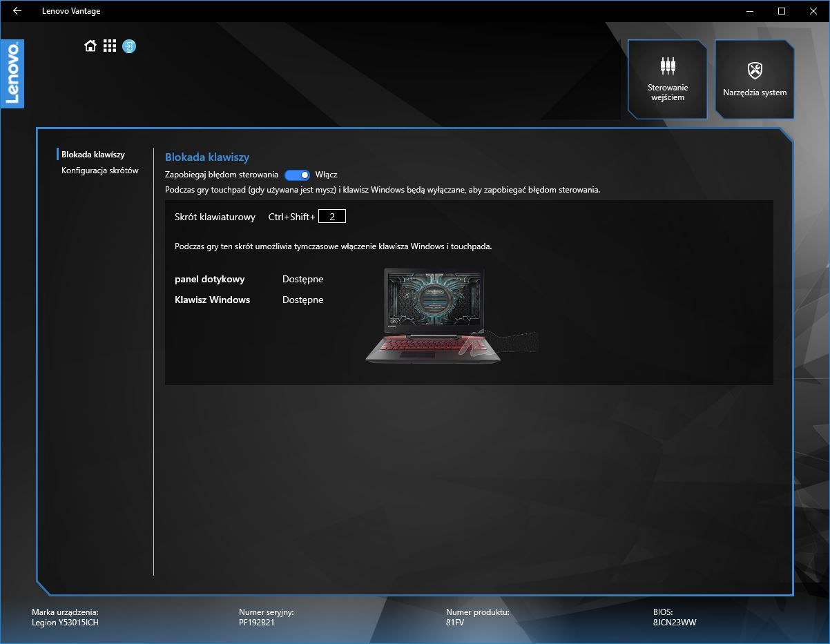
Task: Open Sterowanie wejściem panel
Action: point(667,79)
